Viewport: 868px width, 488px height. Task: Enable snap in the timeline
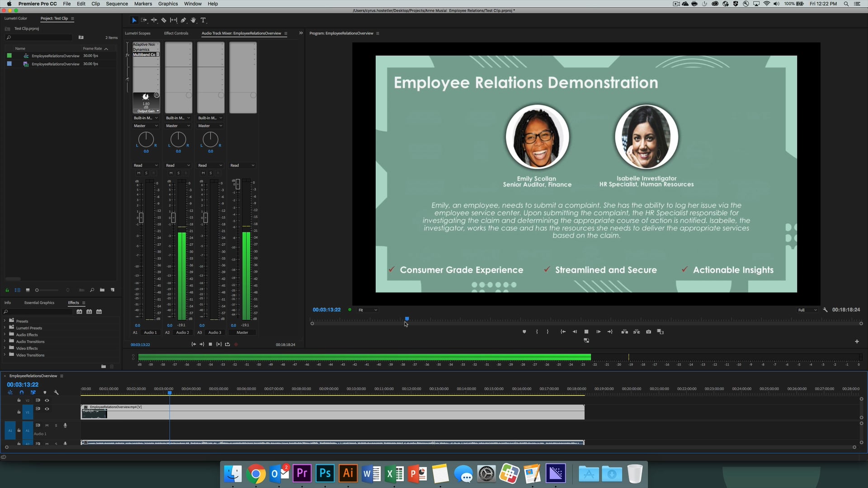click(x=21, y=392)
